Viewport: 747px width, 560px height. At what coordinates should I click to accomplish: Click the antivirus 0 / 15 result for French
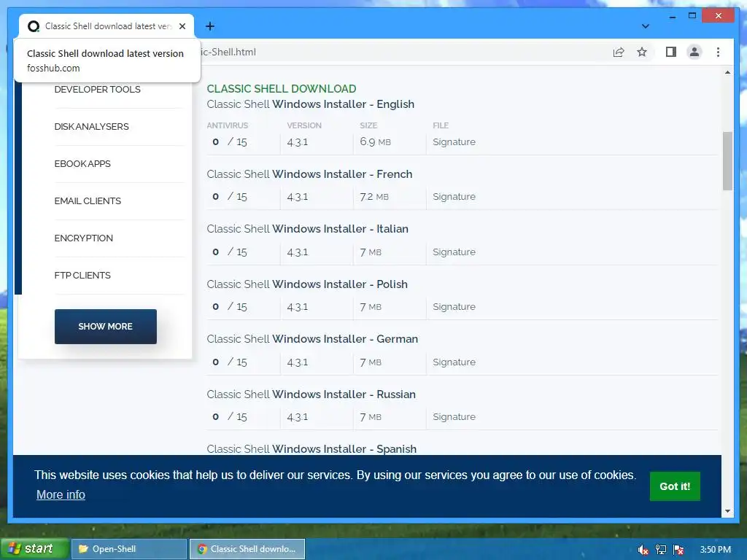pyautogui.click(x=230, y=197)
